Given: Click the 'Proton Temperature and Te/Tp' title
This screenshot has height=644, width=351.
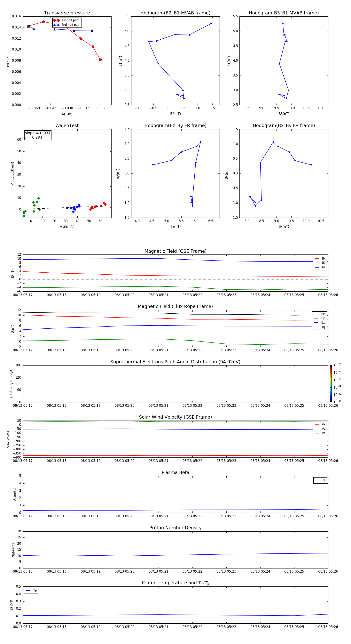Looking at the screenshot, I should 175,583.
